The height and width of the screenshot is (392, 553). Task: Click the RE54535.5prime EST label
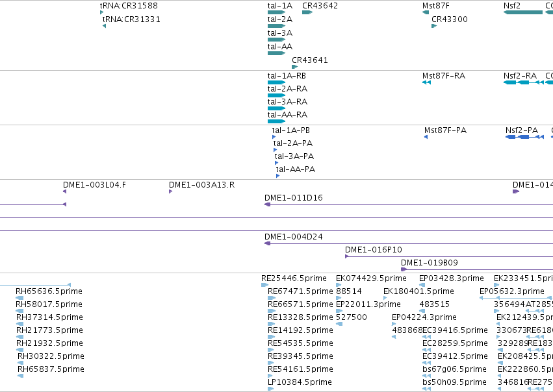300,343
